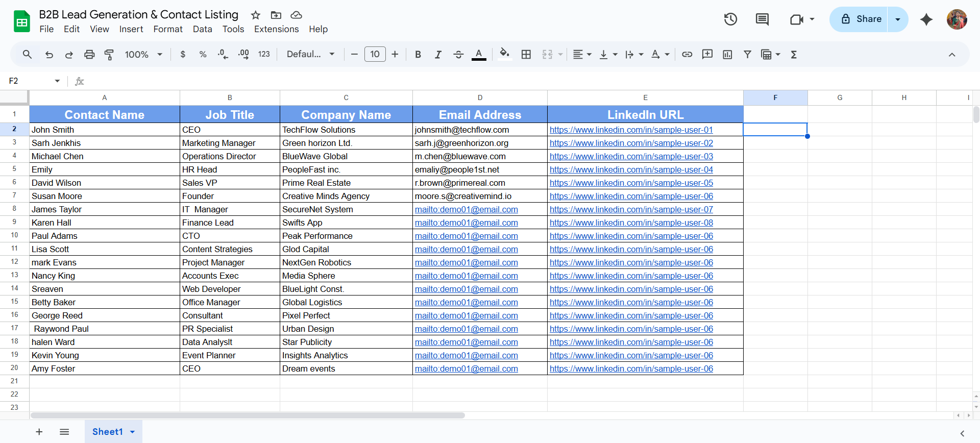980x443 pixels.
Task: Open the Edit menu
Action: tap(71, 29)
